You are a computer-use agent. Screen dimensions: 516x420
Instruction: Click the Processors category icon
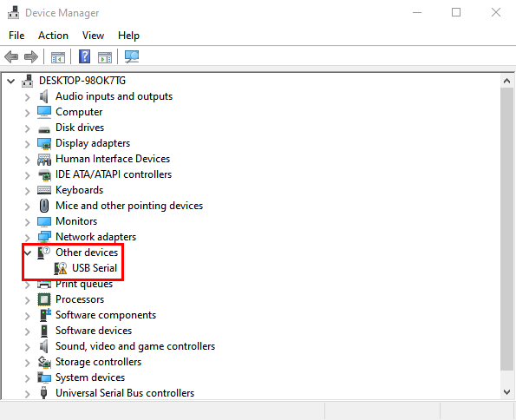tap(44, 299)
